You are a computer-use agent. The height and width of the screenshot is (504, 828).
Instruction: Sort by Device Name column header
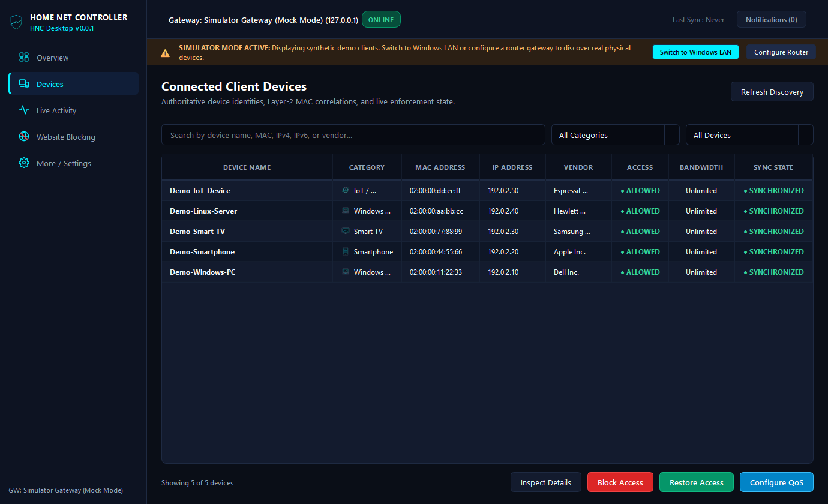click(x=247, y=167)
